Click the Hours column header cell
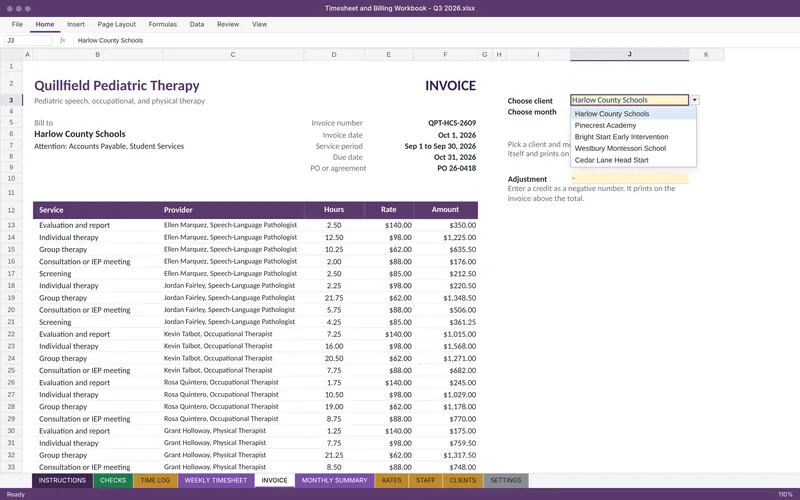 click(x=334, y=210)
